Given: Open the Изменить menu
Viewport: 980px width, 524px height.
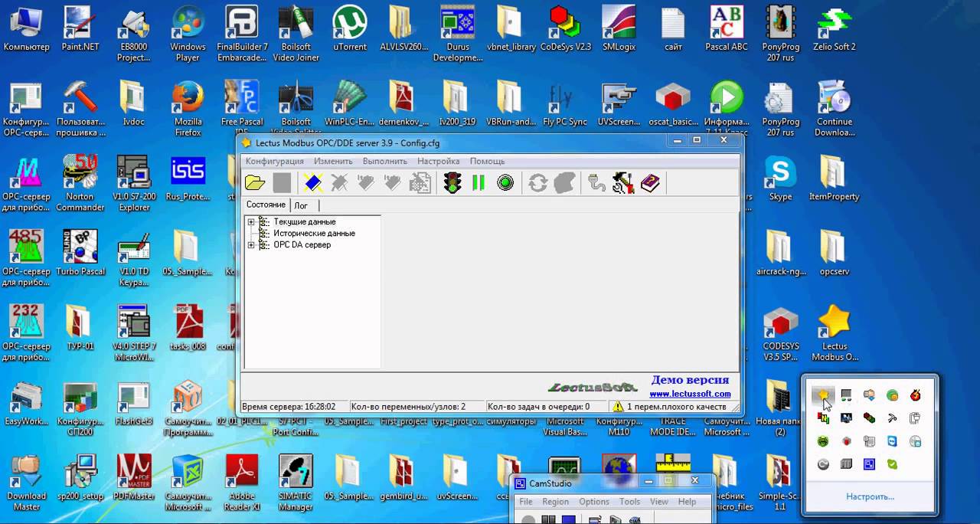Looking at the screenshot, I should pos(333,162).
